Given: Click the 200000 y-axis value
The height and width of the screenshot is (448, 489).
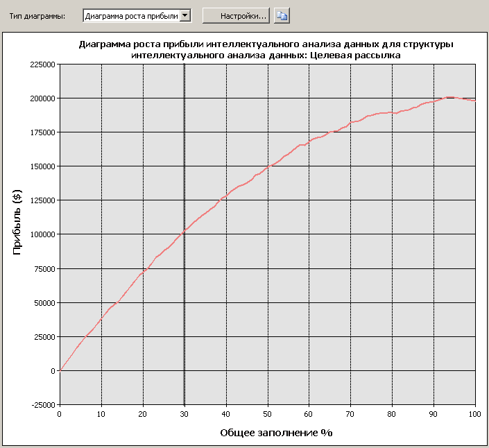Looking at the screenshot, I should tap(42, 98).
